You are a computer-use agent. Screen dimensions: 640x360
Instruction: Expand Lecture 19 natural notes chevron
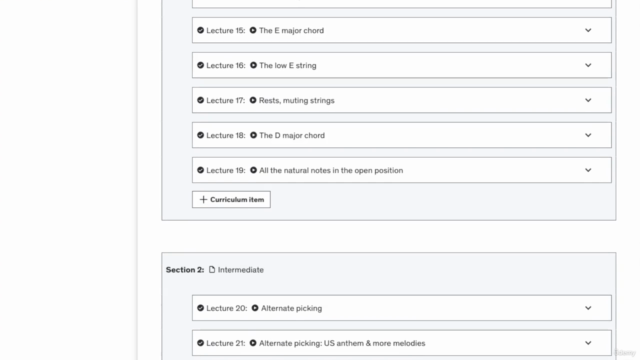pos(588,170)
